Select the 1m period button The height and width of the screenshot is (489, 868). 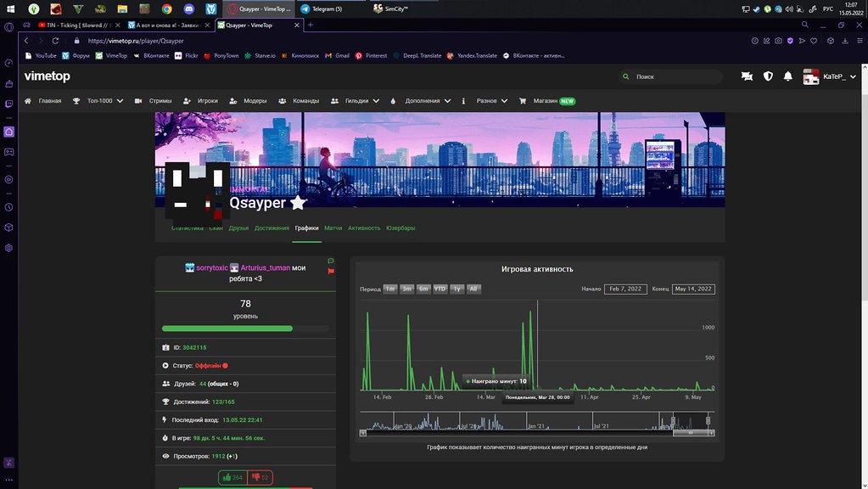[x=390, y=289]
